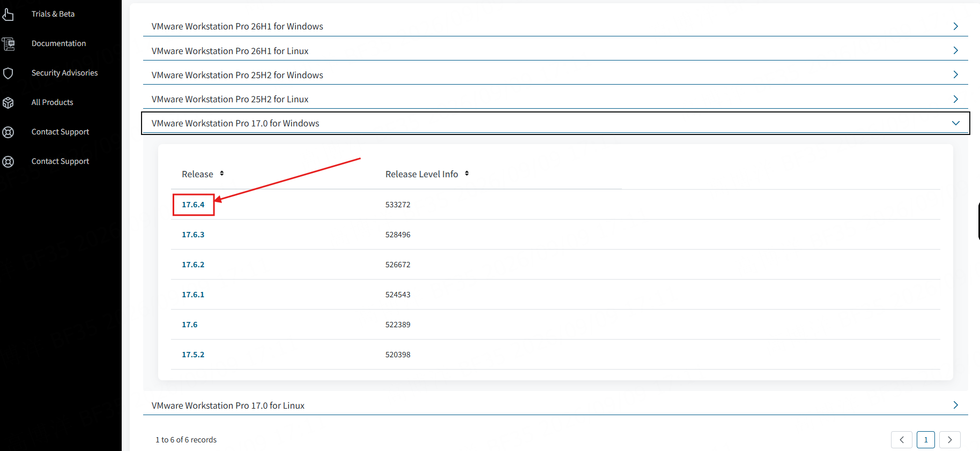
Task: Expand VMware Workstation Pro 25H2 for Linux
Action: [555, 99]
